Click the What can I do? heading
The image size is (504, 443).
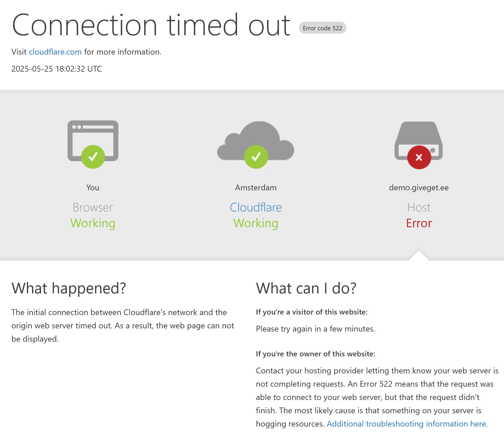306,288
